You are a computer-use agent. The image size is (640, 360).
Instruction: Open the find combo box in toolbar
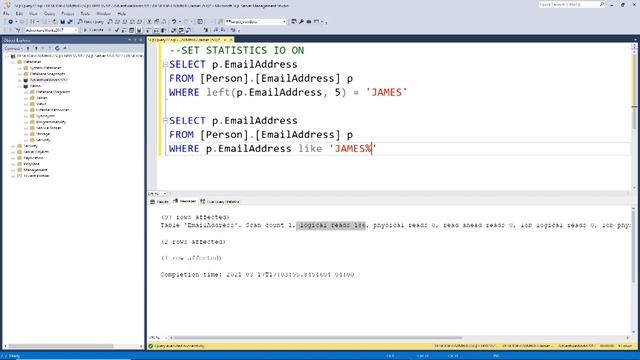coord(256,22)
